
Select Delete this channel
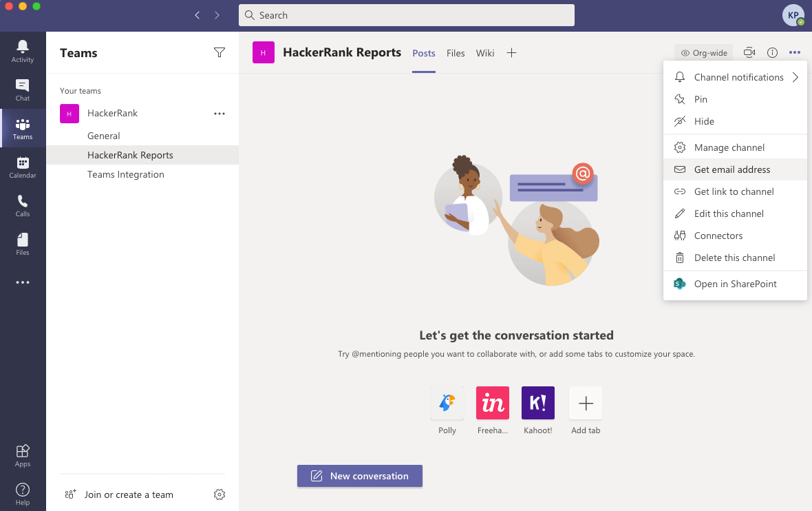[736, 258]
